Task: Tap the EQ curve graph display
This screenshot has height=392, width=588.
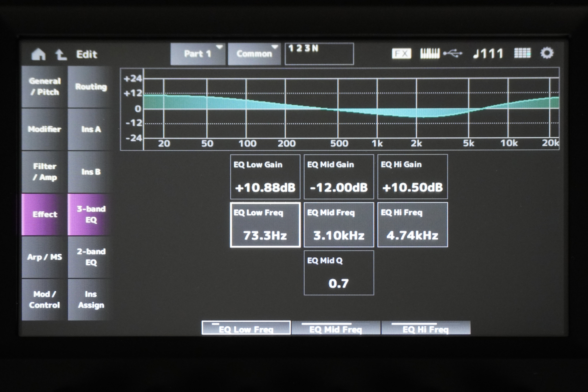Action: pos(350,109)
